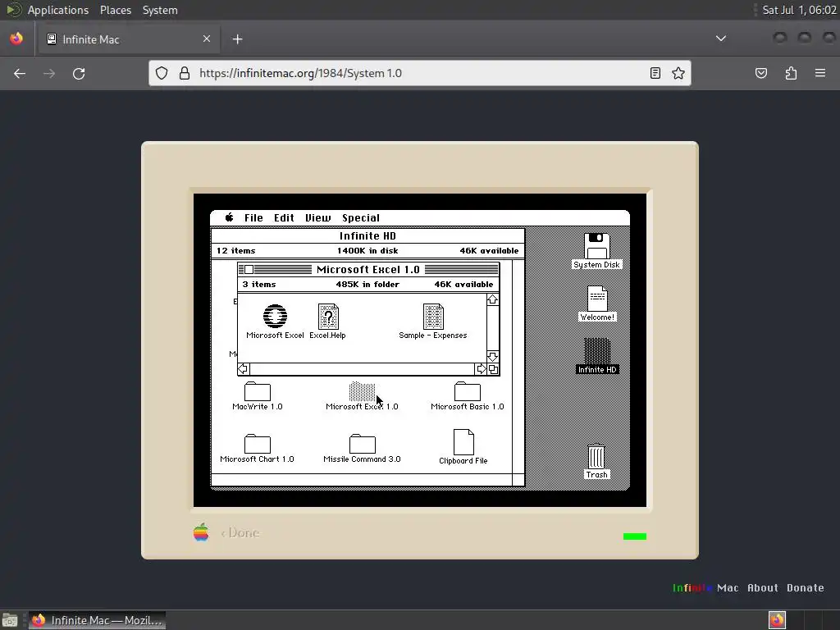Viewport: 840px width, 630px height.
Task: Open the Applications system menu
Action: [58, 10]
